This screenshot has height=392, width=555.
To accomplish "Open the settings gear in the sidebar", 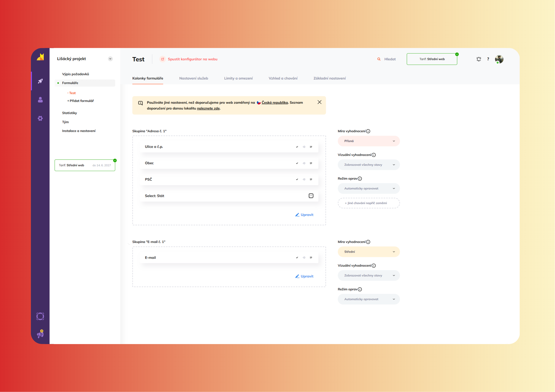I will click(x=40, y=118).
